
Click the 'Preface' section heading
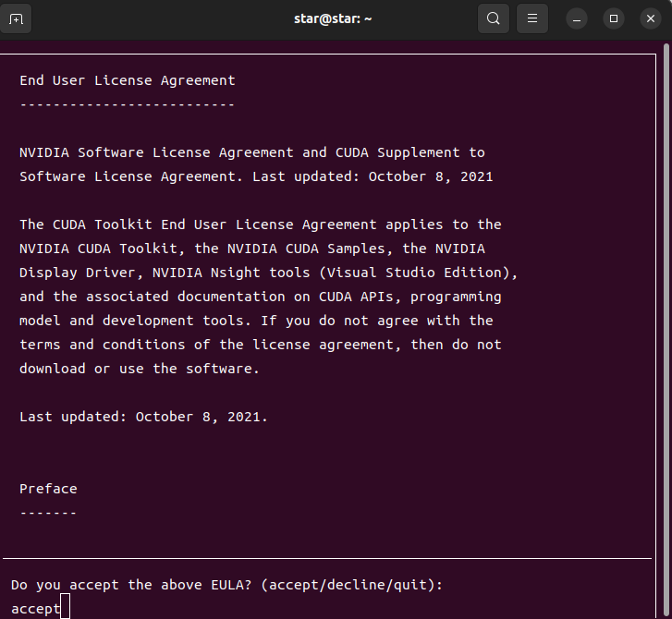pos(48,489)
